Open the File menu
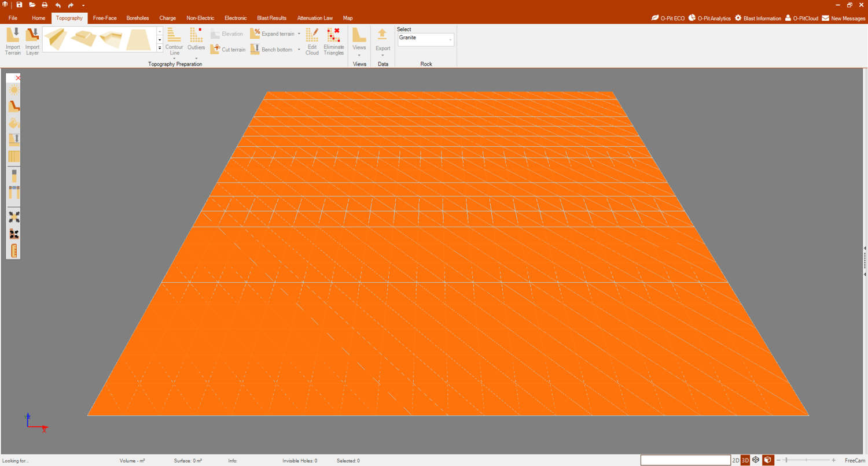868x466 pixels. coord(13,18)
